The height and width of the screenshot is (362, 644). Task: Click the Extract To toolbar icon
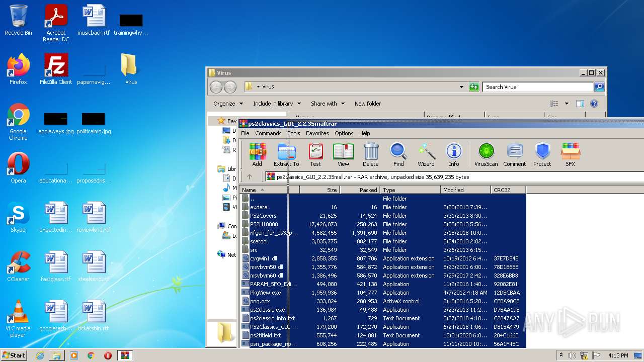pos(286,154)
